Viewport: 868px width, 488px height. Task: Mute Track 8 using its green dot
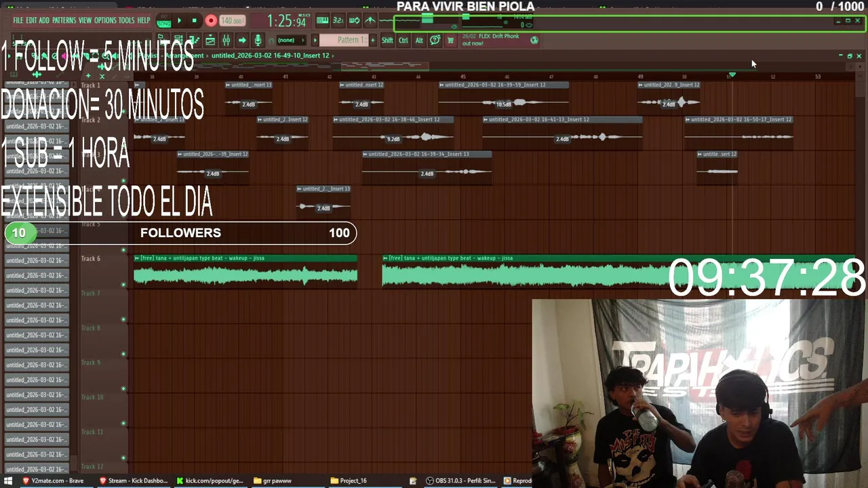pos(123,354)
